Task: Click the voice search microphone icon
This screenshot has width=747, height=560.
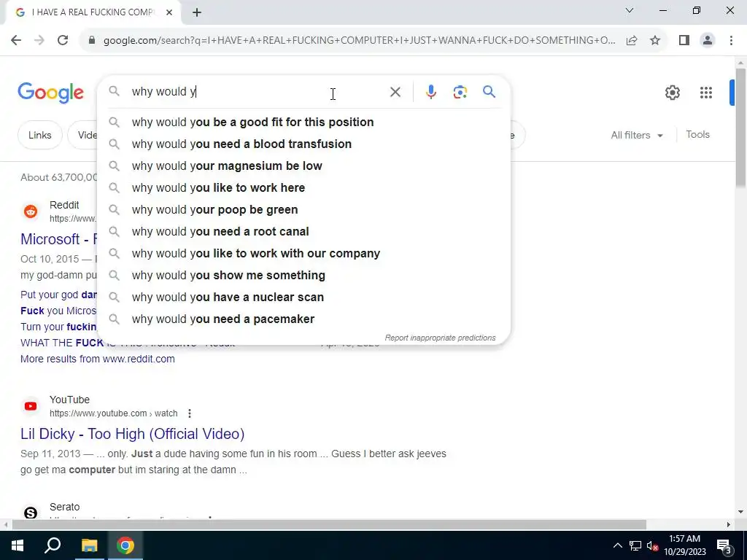Action: (x=430, y=91)
